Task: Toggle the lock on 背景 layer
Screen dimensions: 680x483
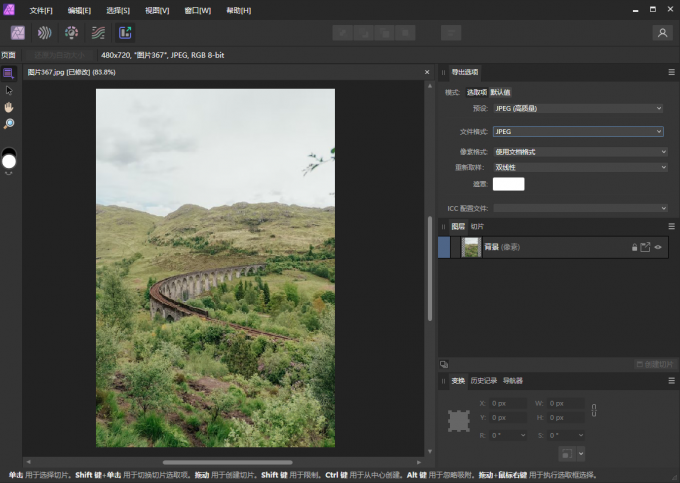Action: (x=634, y=247)
